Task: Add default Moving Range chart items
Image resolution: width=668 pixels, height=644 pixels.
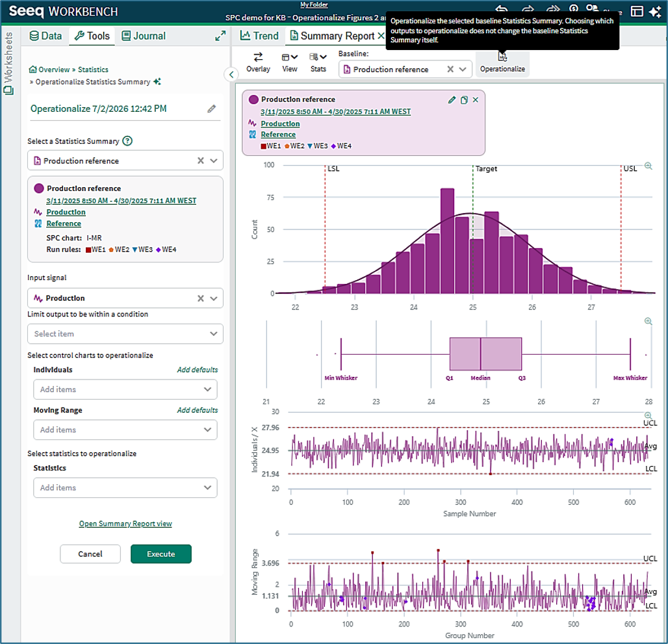Action: point(198,410)
